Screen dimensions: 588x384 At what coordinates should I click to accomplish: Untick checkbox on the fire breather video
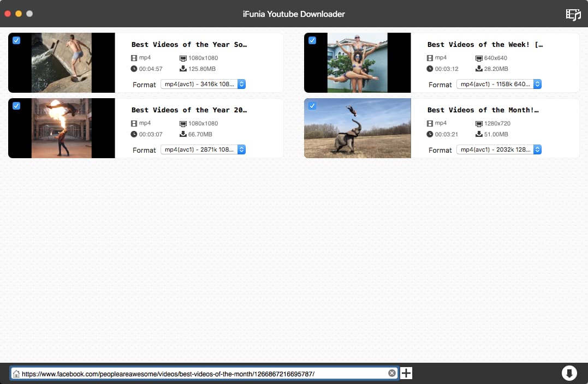(16, 106)
